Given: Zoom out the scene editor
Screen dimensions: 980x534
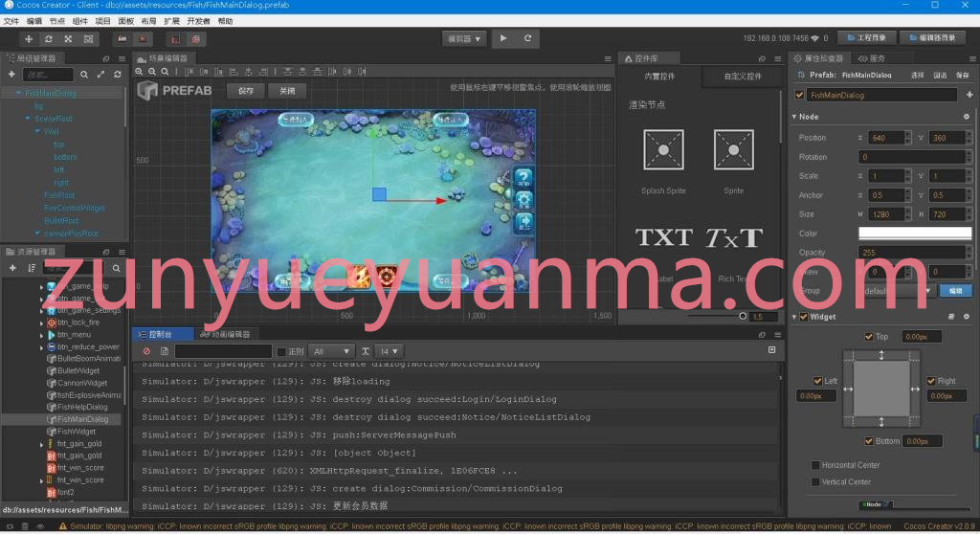Looking at the screenshot, I should point(152,72).
